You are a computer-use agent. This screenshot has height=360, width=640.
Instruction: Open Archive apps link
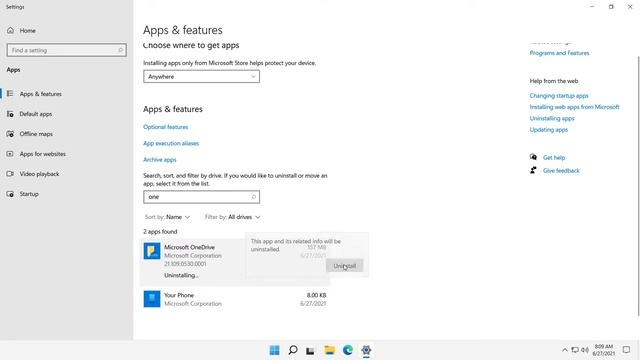pos(160,160)
